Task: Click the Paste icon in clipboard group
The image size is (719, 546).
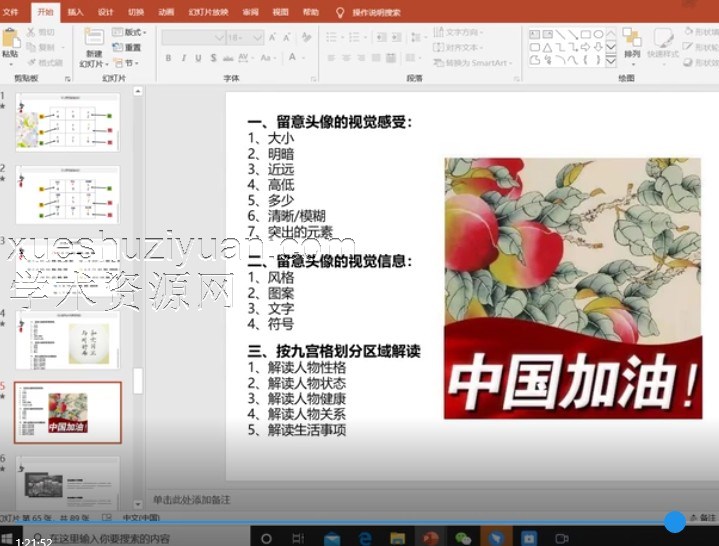Action: coord(10,40)
